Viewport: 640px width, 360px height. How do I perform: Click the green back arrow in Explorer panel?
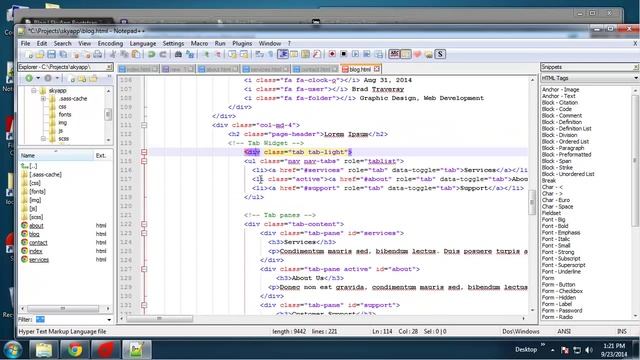[x=29, y=78]
